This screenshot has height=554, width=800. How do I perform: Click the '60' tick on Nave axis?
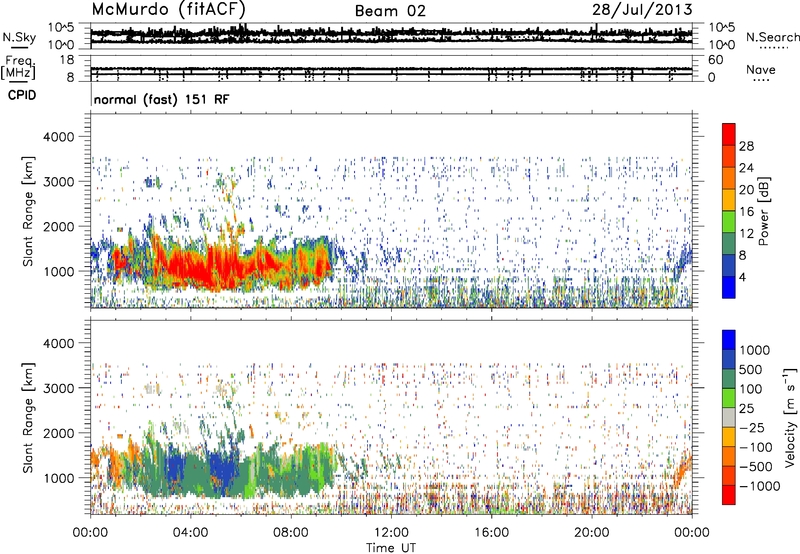pos(715,60)
